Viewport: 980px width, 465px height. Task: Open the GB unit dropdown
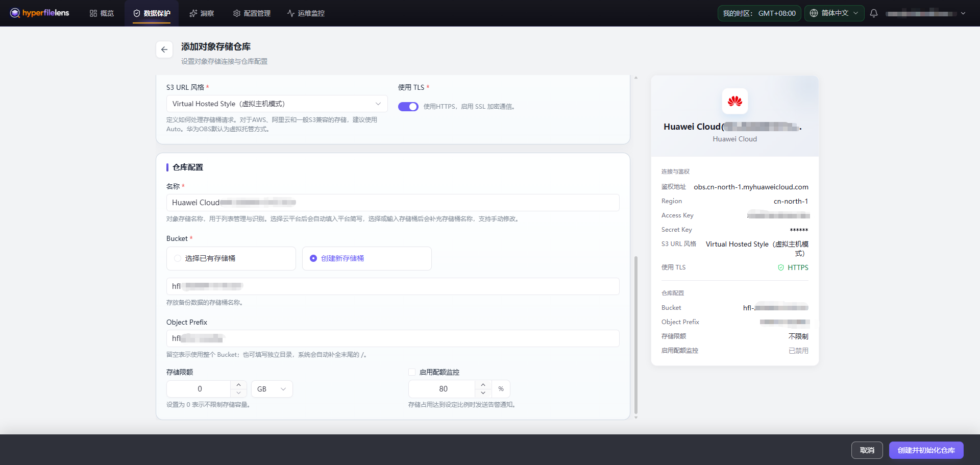click(272, 389)
